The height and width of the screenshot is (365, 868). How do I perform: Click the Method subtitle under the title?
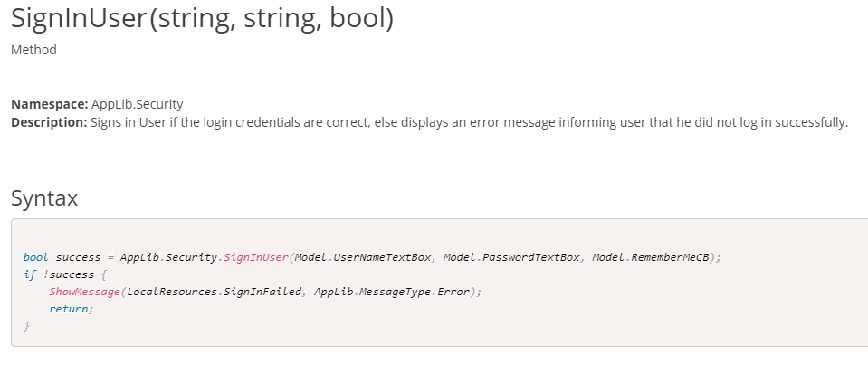click(x=33, y=50)
